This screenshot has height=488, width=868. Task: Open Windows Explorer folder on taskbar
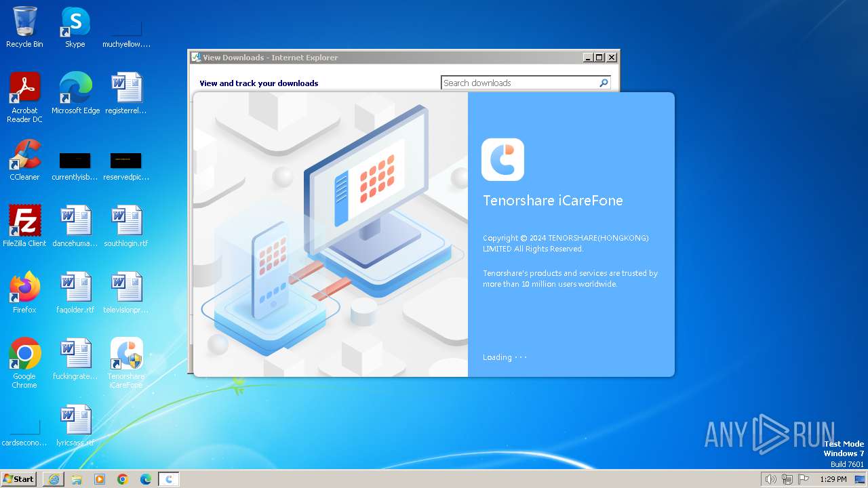click(77, 479)
